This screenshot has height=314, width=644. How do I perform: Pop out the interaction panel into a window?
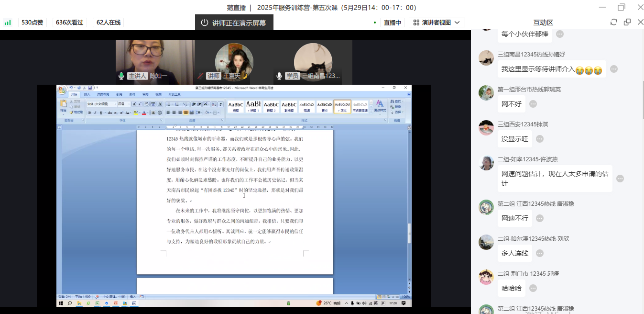tap(627, 22)
